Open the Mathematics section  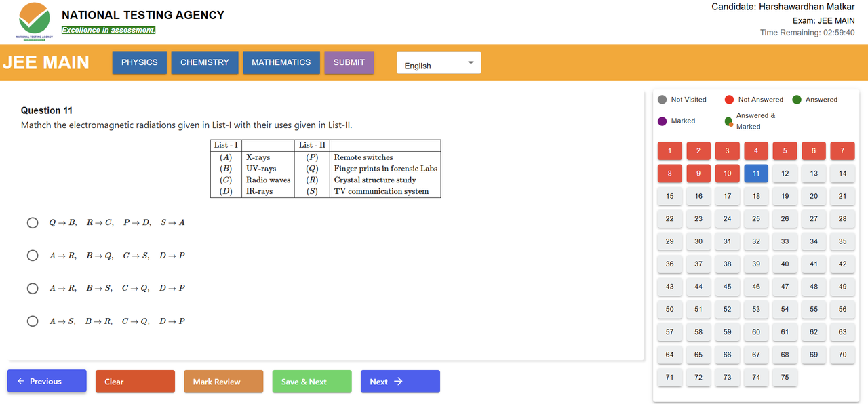click(x=281, y=62)
